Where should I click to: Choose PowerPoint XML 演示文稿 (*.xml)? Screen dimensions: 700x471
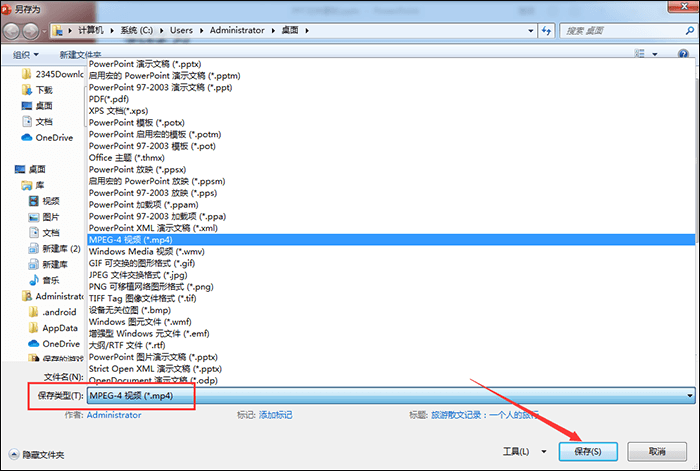pos(391,228)
